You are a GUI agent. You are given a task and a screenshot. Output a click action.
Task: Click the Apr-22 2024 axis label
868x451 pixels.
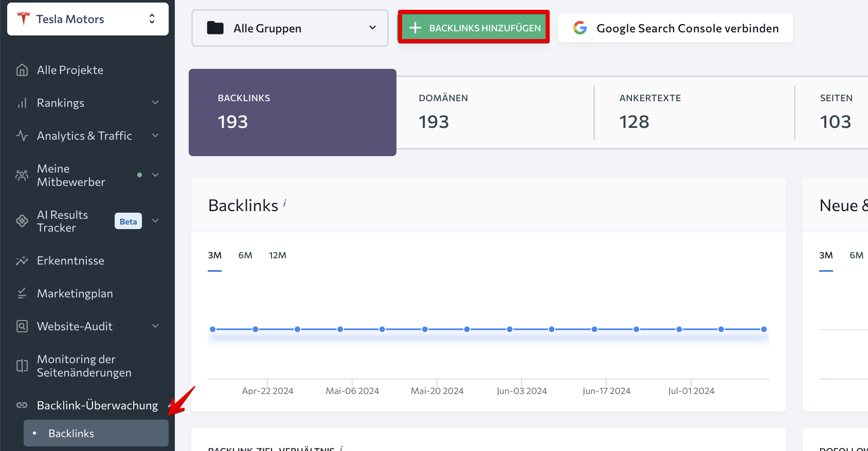[267, 391]
